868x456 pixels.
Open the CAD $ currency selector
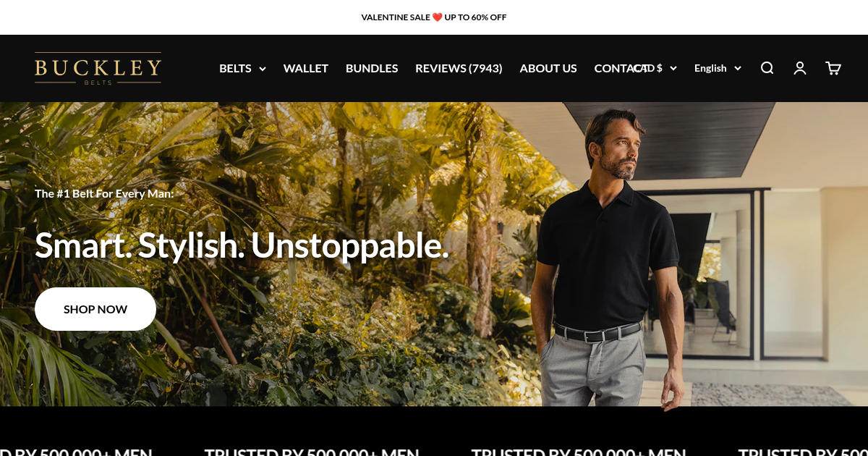pos(655,68)
